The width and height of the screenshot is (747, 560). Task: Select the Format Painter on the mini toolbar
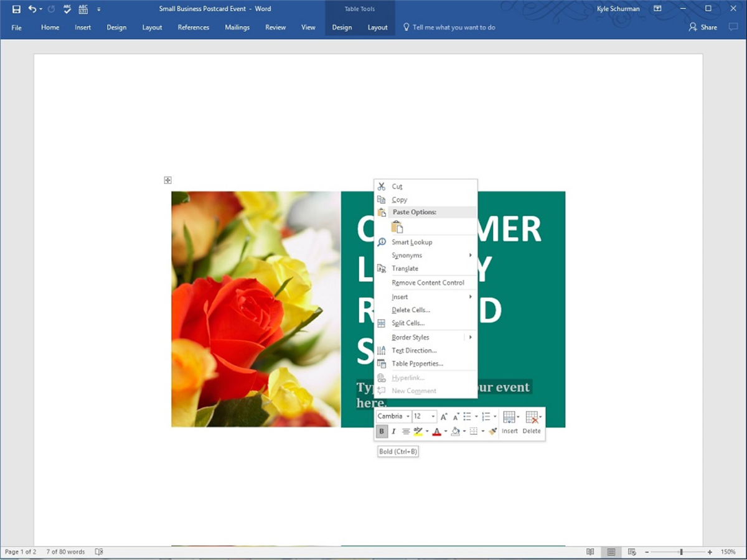point(492,431)
